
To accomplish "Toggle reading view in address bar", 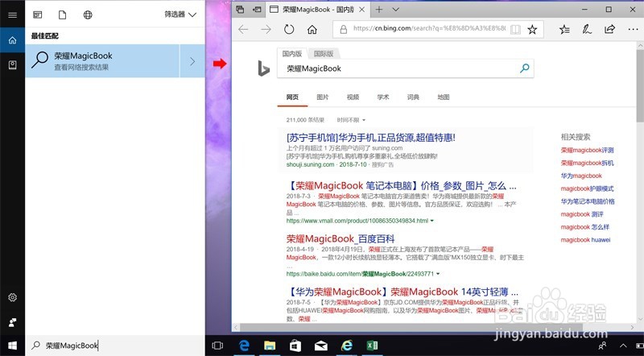I will pos(515,29).
